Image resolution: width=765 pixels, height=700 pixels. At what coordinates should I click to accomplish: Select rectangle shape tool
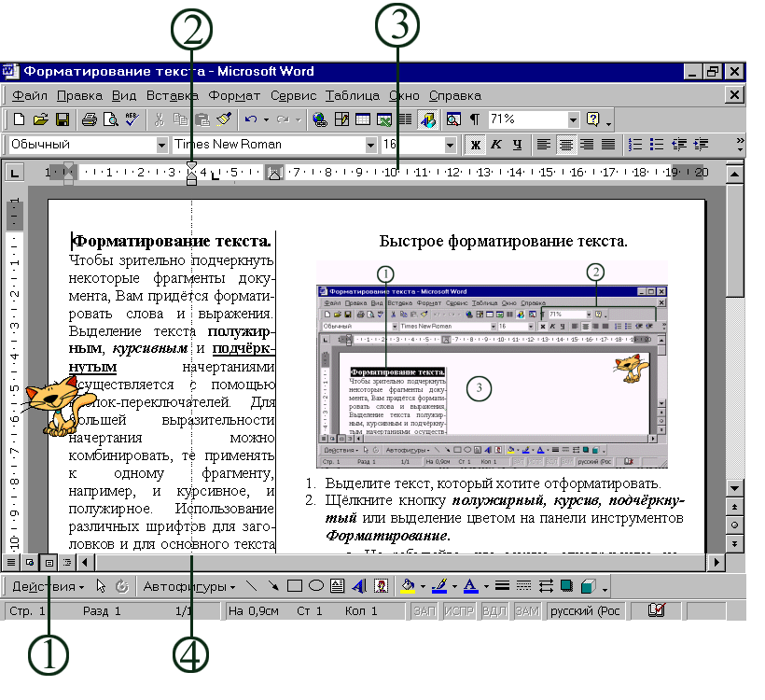pos(294,586)
